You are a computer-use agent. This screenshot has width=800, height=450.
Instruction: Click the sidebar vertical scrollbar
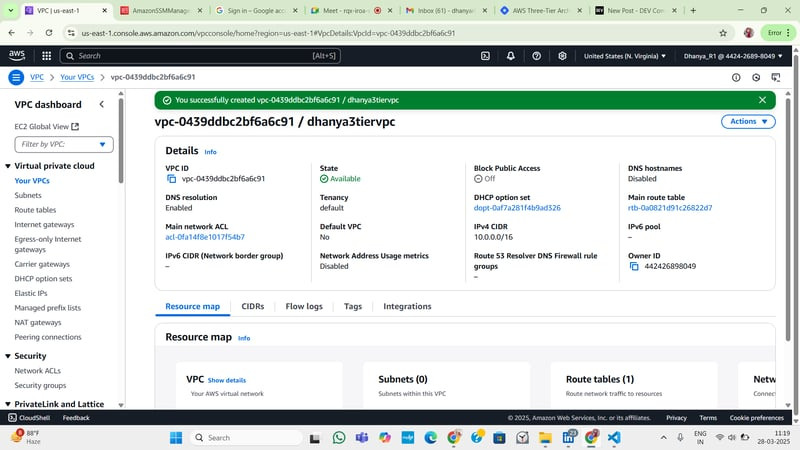[x=121, y=140]
